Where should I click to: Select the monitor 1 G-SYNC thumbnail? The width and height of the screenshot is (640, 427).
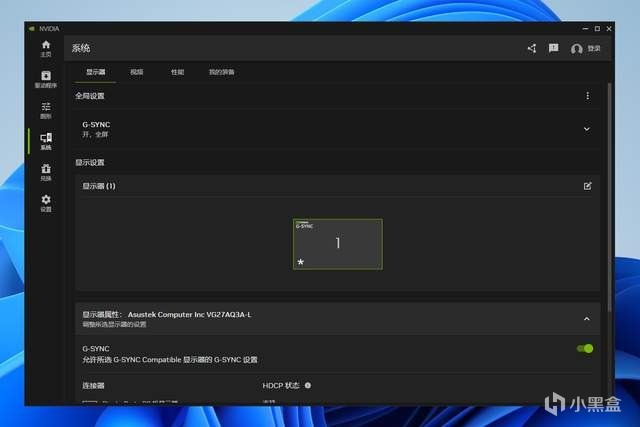click(x=338, y=244)
